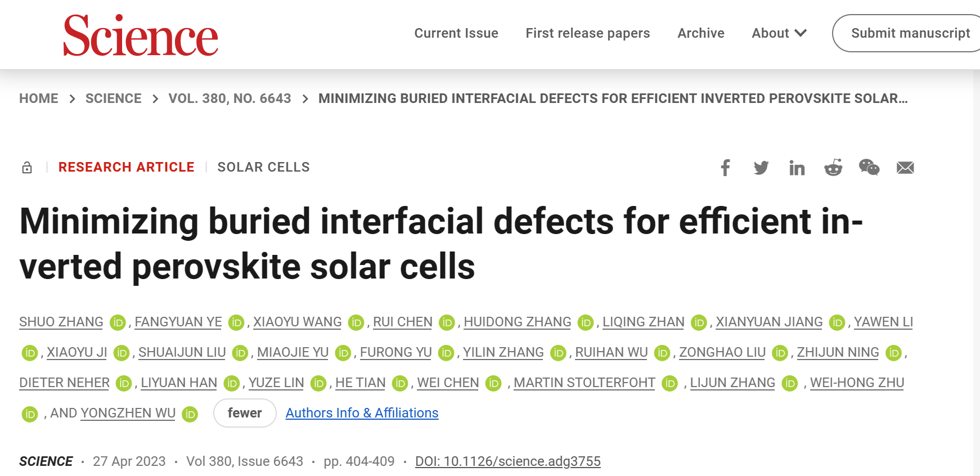The width and height of the screenshot is (980, 476).
Task: Go to First release papers
Action: [x=587, y=33]
